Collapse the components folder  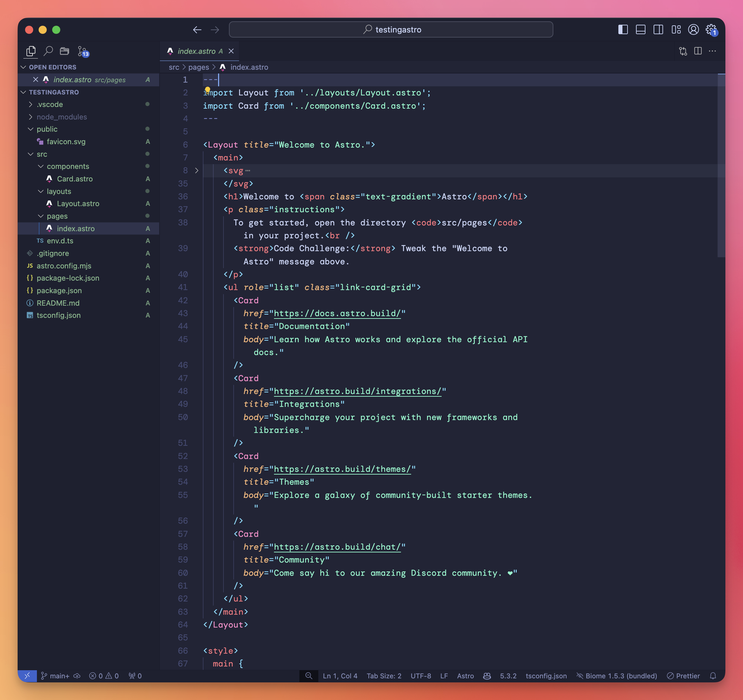coord(68,166)
